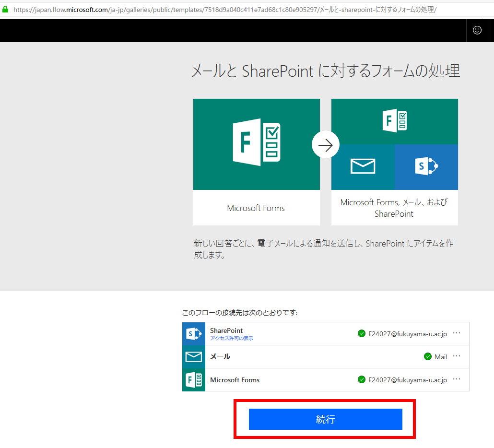Click the arrow circle between the tiles

point(326,145)
